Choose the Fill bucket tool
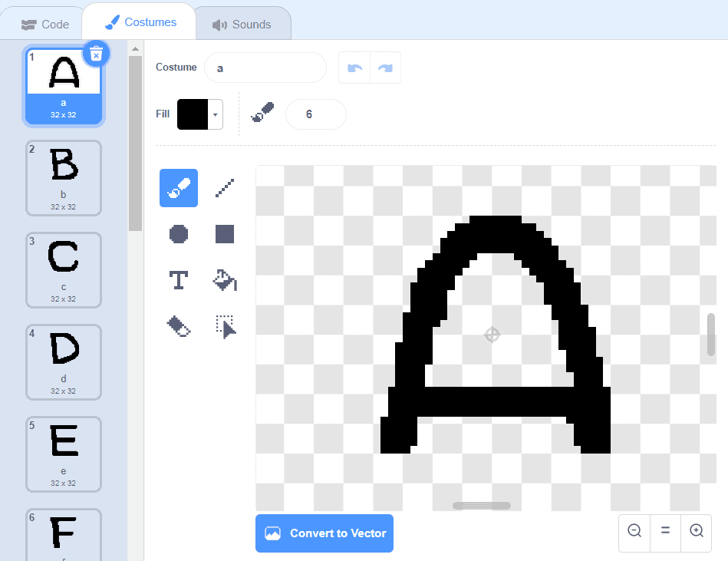Screen dimensions: 728x561 point(224,280)
